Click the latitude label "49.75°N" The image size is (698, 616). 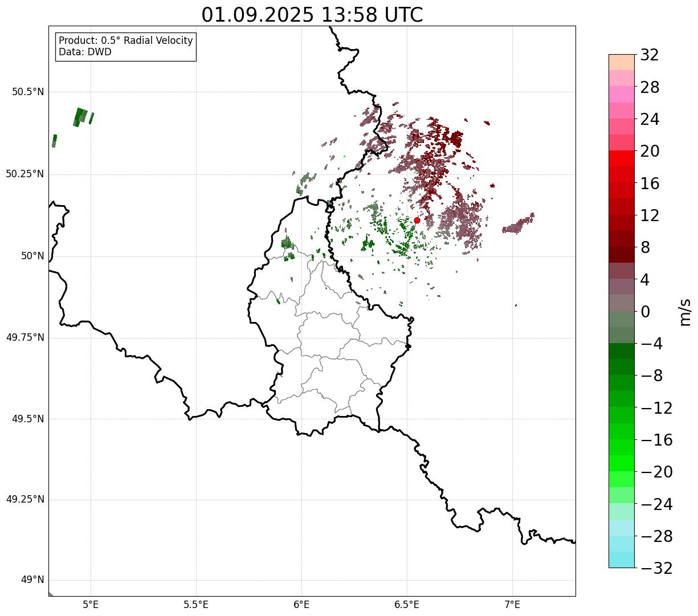click(x=25, y=337)
